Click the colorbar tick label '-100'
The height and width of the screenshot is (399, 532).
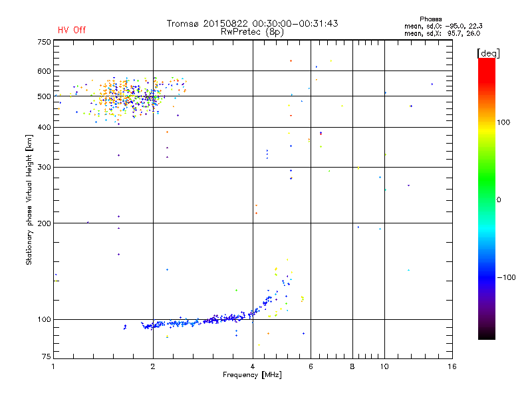coord(506,277)
